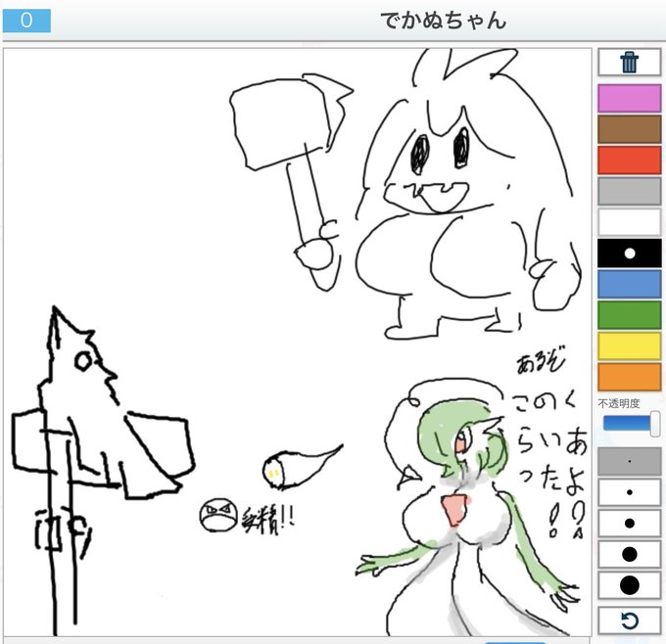Choose the second smallest brush size
The width and height of the screenshot is (666, 644).
[x=629, y=492]
